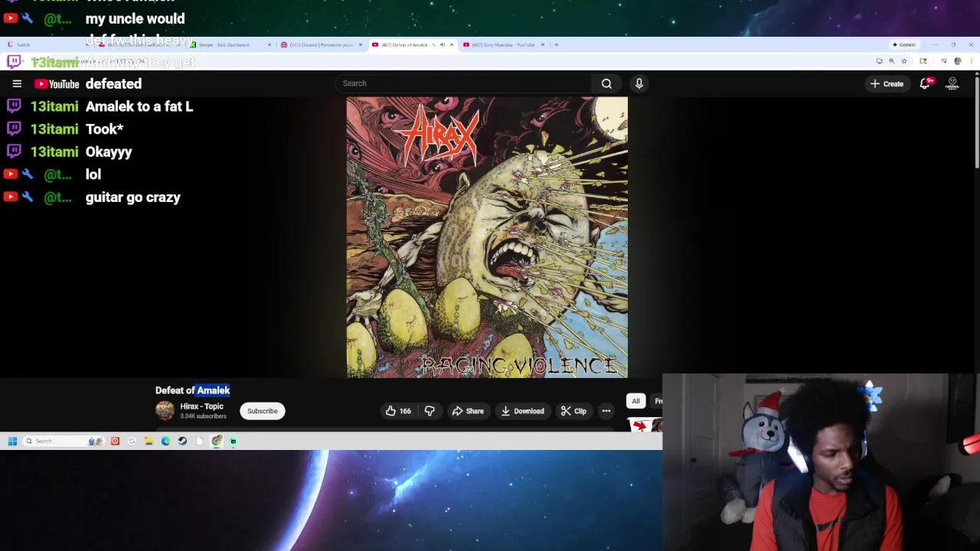This screenshot has height=551, width=980.
Task: Open the Windows Start menu
Action: pos(12,441)
